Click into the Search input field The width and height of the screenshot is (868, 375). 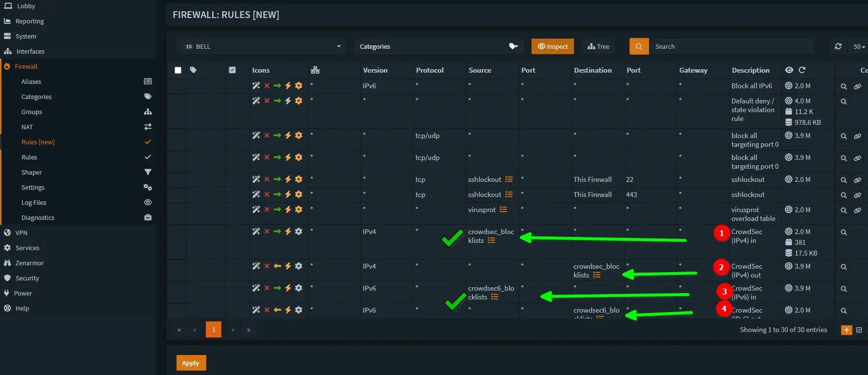(731, 46)
